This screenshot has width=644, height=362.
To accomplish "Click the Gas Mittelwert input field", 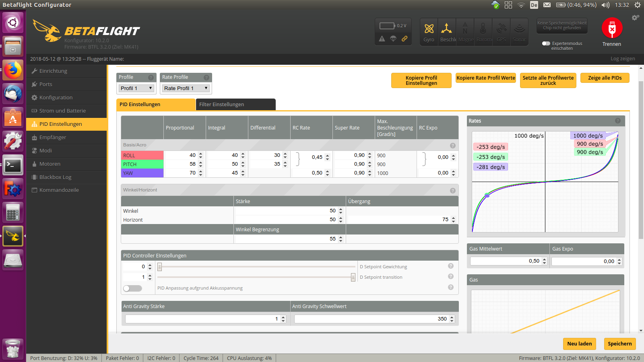I will click(x=509, y=261).
